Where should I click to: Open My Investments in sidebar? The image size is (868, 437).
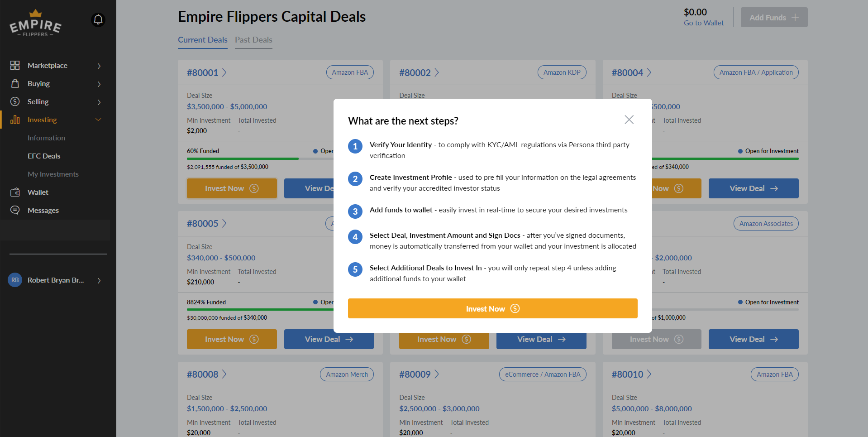(53, 174)
